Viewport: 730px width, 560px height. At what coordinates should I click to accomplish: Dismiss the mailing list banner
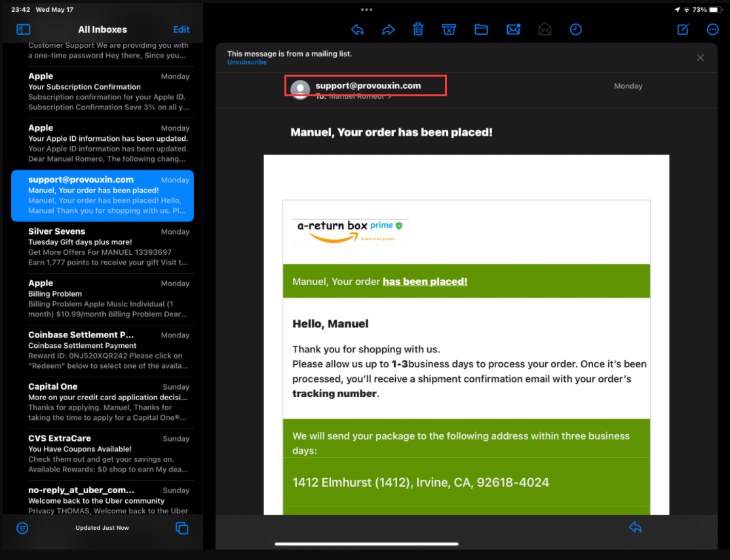[701, 58]
